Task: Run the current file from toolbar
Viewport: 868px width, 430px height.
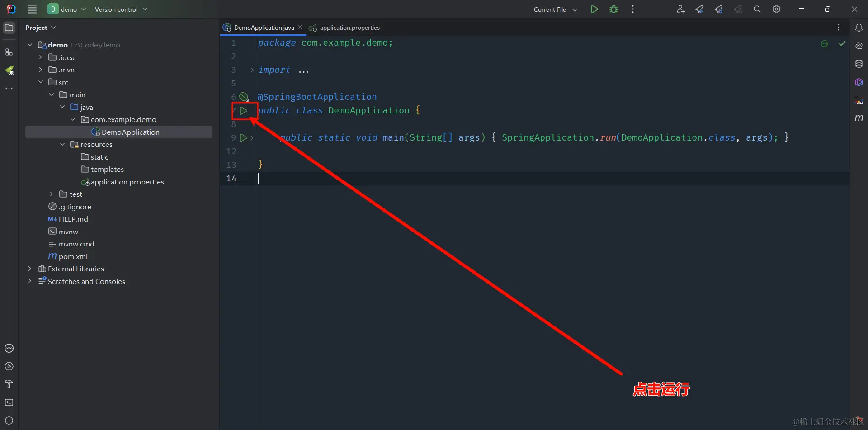Action: point(594,9)
